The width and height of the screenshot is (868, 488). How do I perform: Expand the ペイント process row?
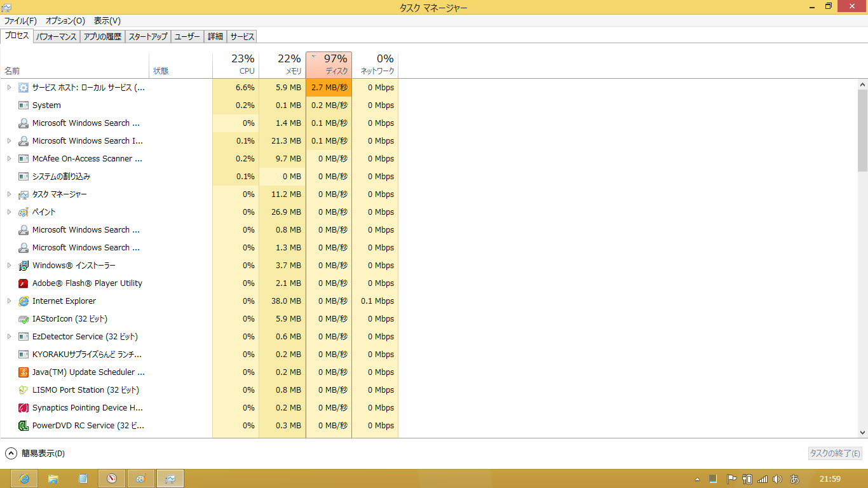click(9, 212)
